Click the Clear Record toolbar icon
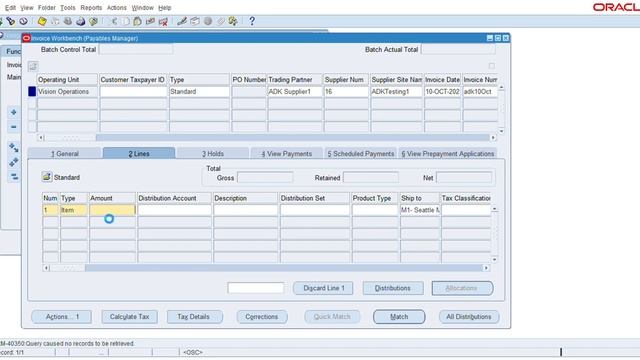 [150, 21]
